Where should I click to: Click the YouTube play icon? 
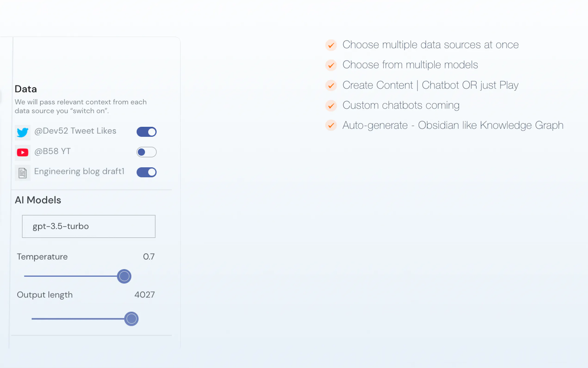[x=23, y=153]
